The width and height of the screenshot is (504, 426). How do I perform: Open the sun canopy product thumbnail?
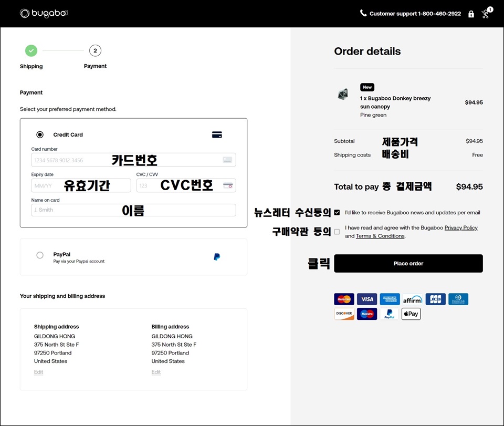point(343,94)
